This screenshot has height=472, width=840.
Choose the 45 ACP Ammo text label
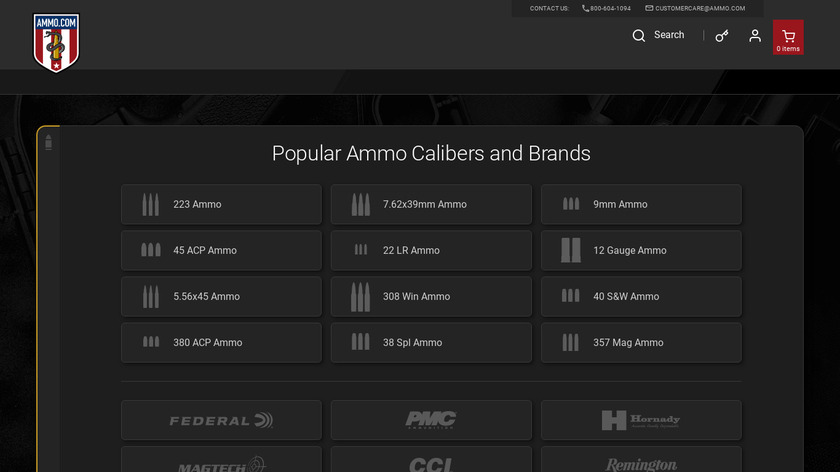pos(205,251)
